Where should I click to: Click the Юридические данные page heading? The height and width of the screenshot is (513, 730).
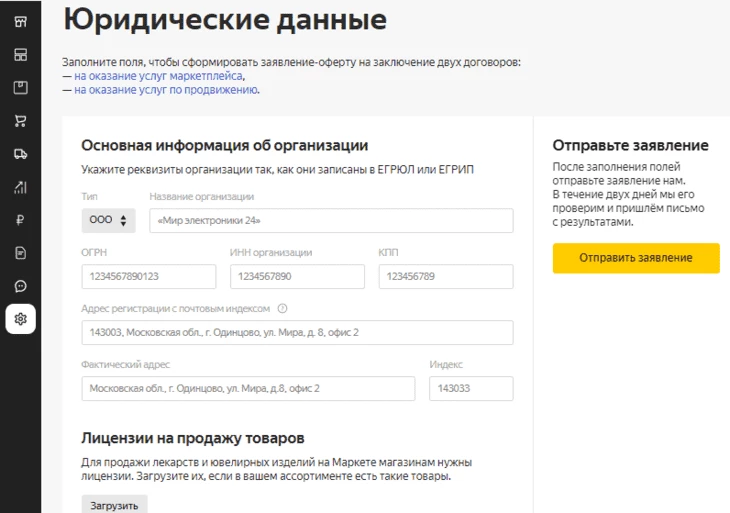click(x=225, y=20)
